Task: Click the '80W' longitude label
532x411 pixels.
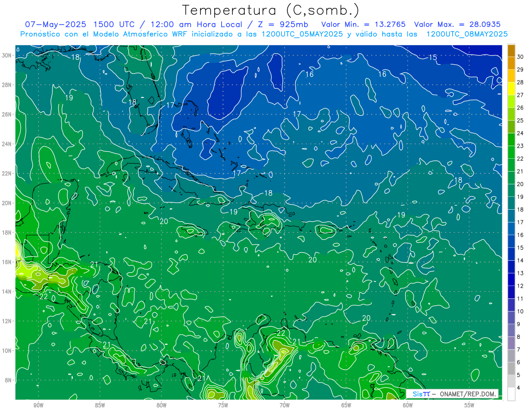Action: click(161, 405)
